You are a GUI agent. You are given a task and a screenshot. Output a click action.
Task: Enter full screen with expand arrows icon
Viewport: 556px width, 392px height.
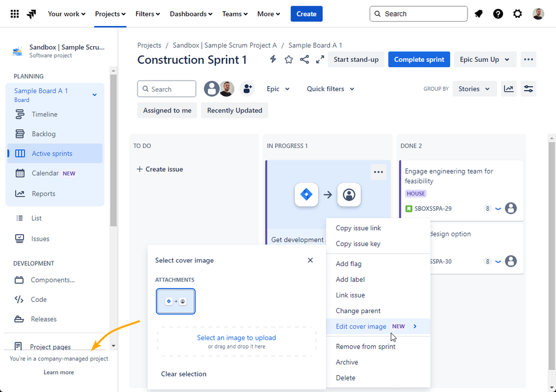coord(320,59)
